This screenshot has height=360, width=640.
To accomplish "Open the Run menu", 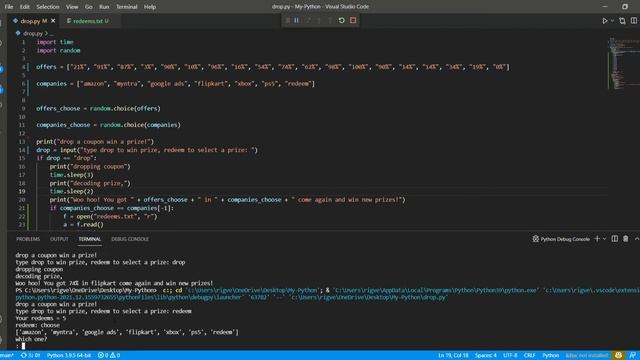I will pos(104,7).
